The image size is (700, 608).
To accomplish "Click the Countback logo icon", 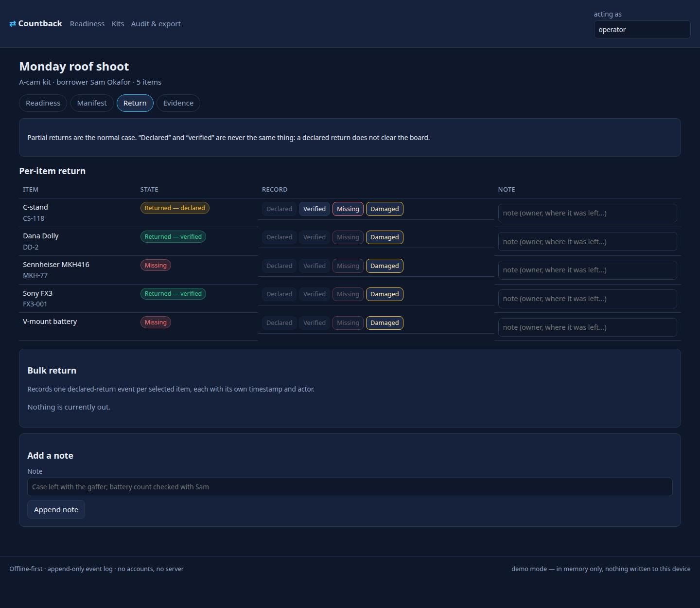I will click(13, 24).
